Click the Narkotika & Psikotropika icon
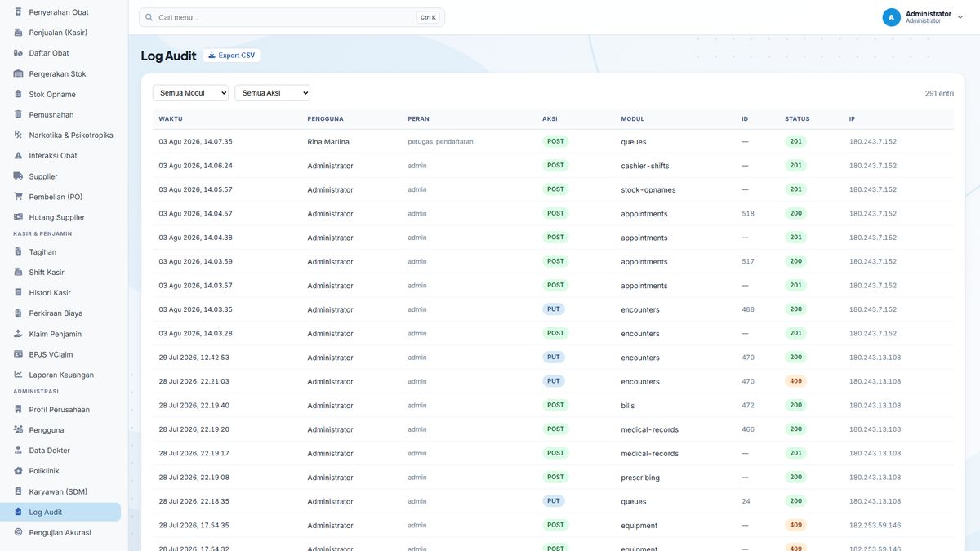The height and width of the screenshot is (551, 980). pos(19,135)
